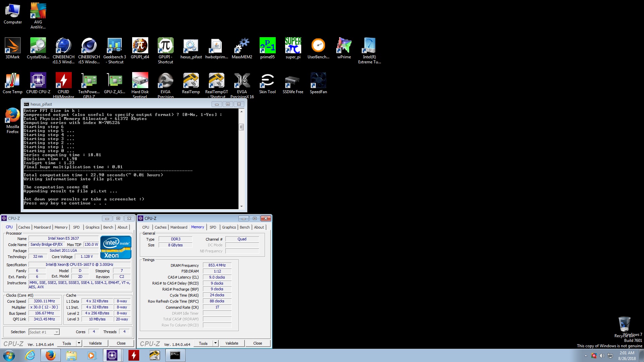Open the SSDlife Free desktop icon

tap(293, 83)
